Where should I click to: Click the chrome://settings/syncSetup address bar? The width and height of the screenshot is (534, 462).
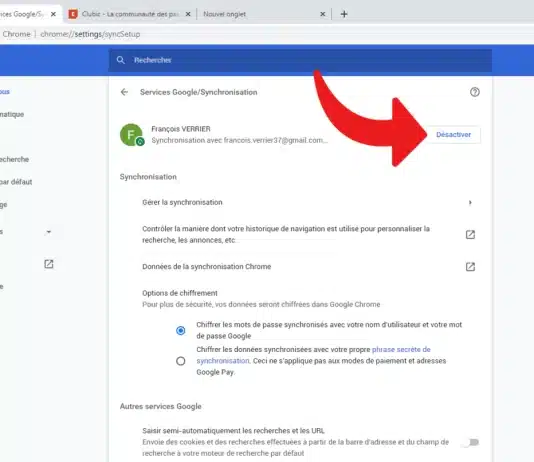coord(90,34)
